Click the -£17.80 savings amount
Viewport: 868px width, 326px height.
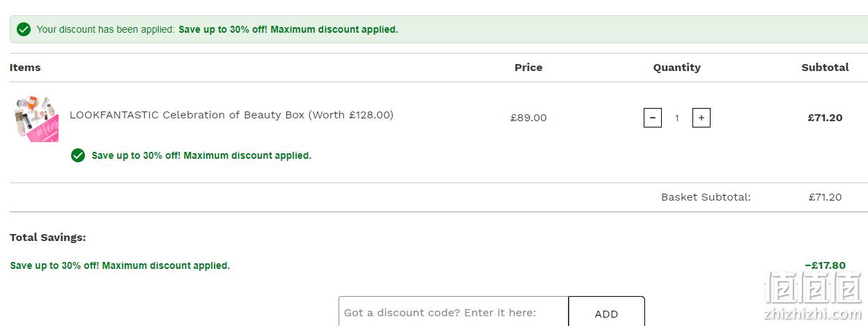coord(825,265)
